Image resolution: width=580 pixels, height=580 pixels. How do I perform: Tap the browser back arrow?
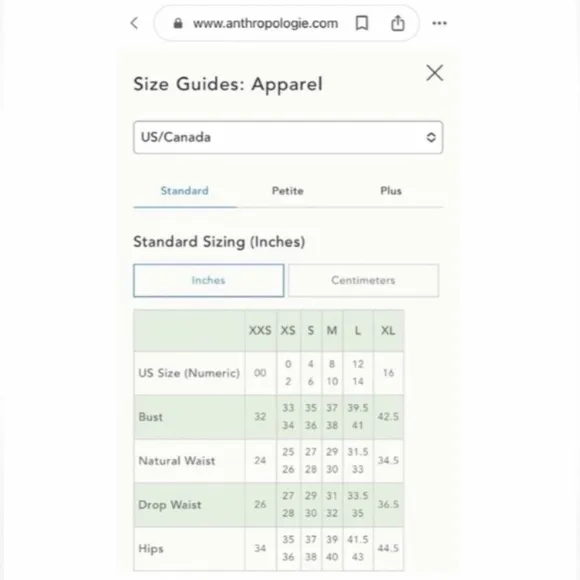point(135,23)
